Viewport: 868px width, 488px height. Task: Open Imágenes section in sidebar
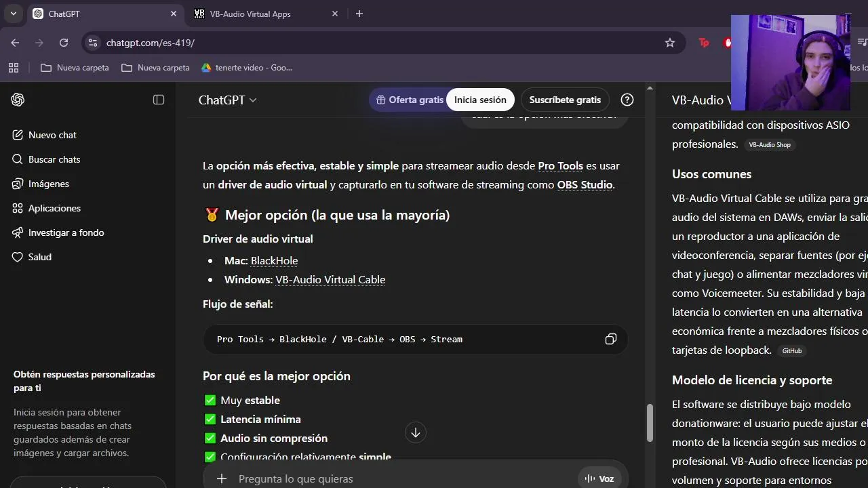coord(41,184)
